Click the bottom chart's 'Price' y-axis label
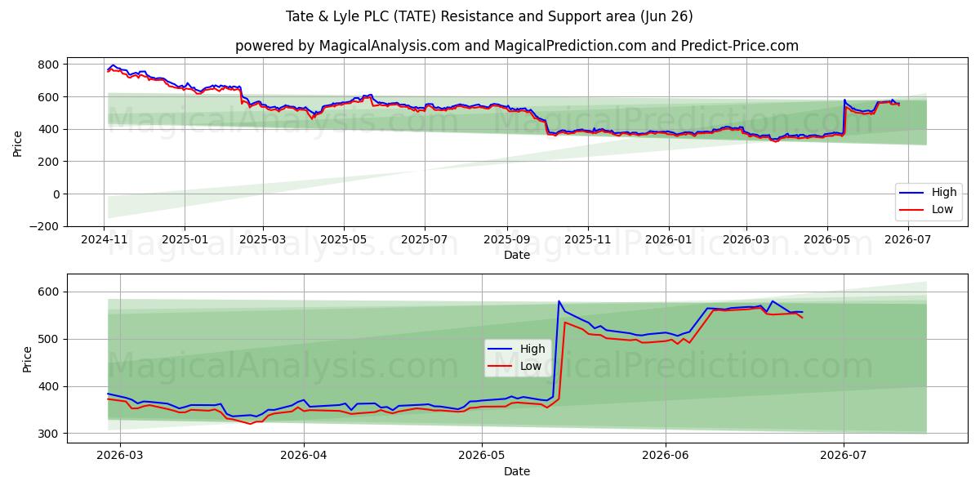This screenshot has height=490, width=980. click(28, 359)
